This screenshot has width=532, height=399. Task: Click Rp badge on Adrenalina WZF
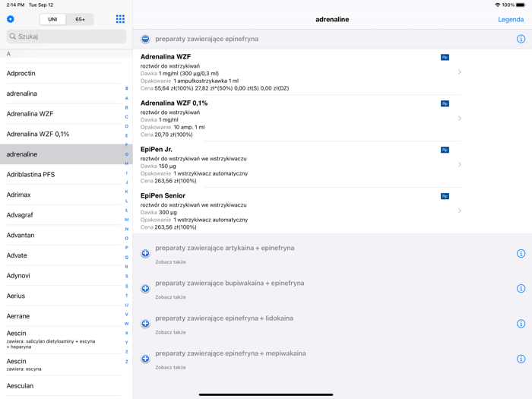tap(445, 57)
